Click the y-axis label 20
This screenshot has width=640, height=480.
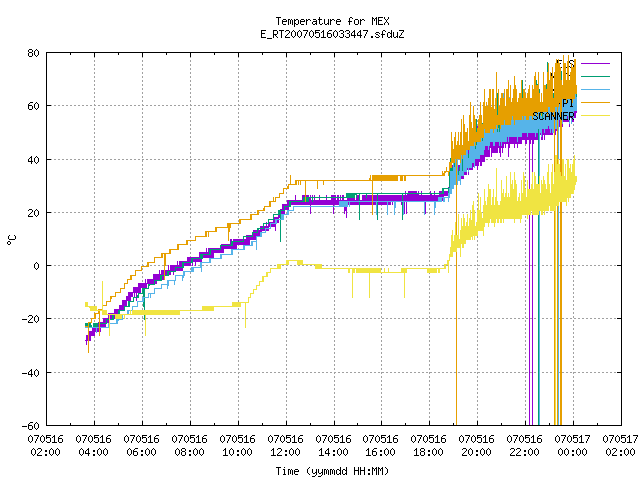coord(33,213)
